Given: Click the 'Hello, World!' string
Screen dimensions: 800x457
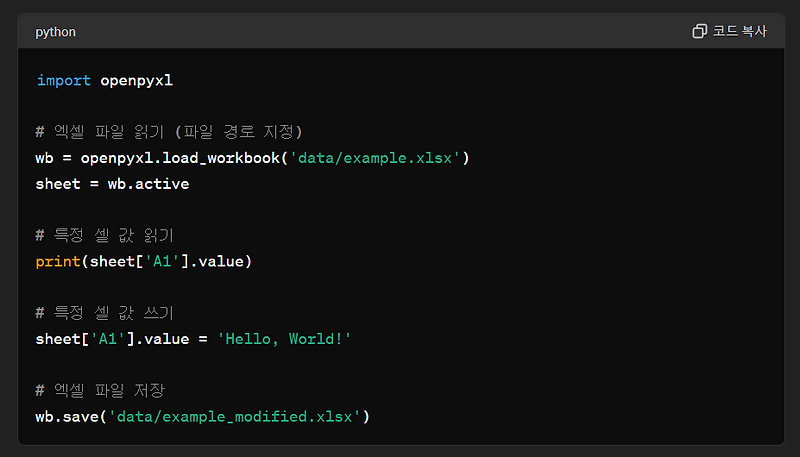Looking at the screenshot, I should point(284,339).
